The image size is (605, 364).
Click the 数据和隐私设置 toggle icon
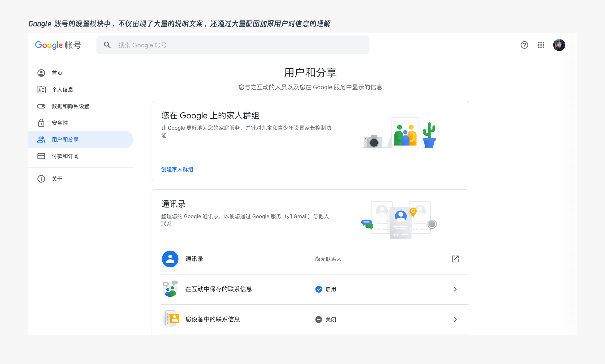coord(41,106)
